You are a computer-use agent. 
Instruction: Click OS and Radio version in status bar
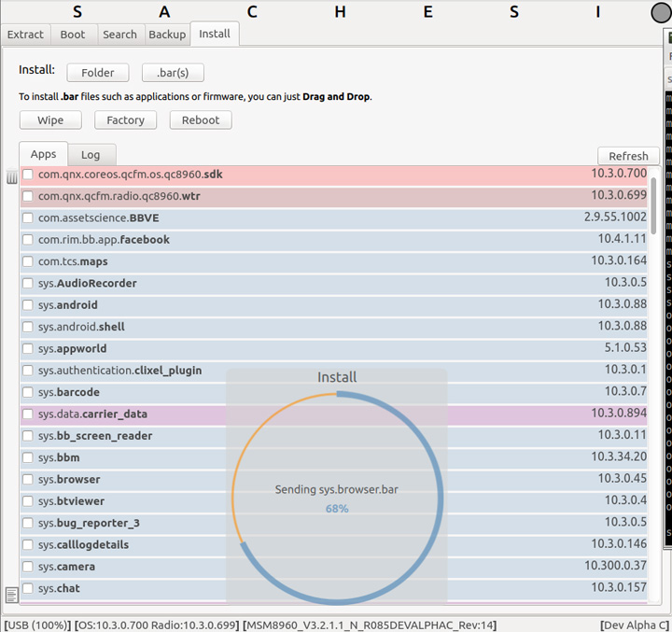[157, 625]
